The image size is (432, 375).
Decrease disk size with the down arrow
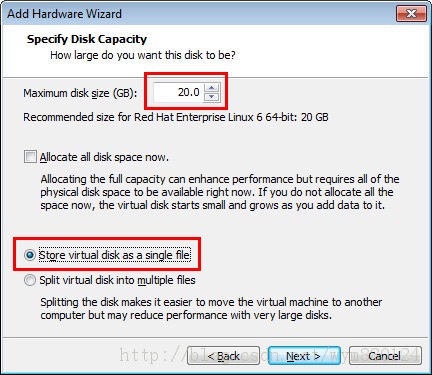click(x=211, y=97)
